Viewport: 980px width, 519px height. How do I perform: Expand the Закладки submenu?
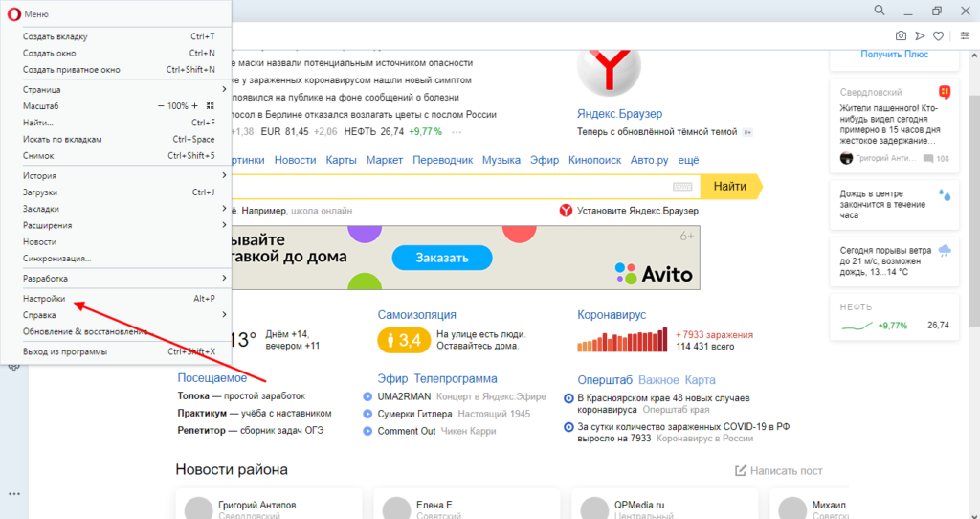click(x=116, y=209)
